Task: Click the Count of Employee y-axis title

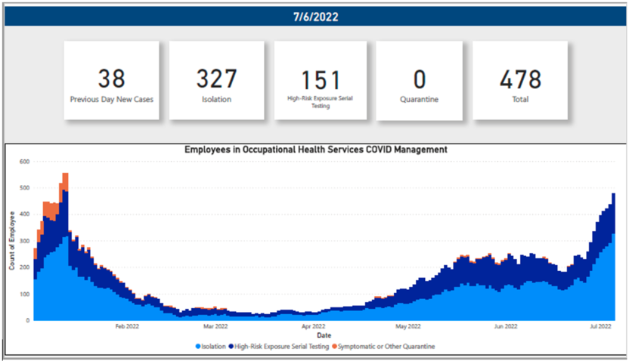Action: coord(12,241)
